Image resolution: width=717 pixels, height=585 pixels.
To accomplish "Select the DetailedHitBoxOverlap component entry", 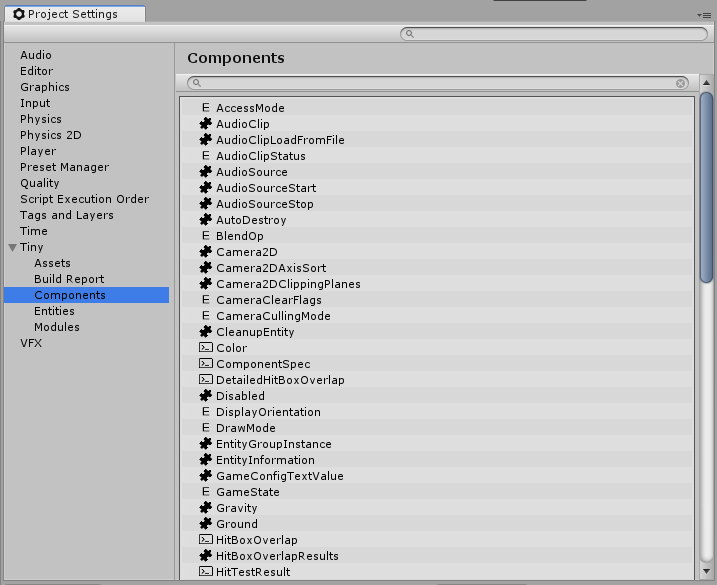I will 280,380.
